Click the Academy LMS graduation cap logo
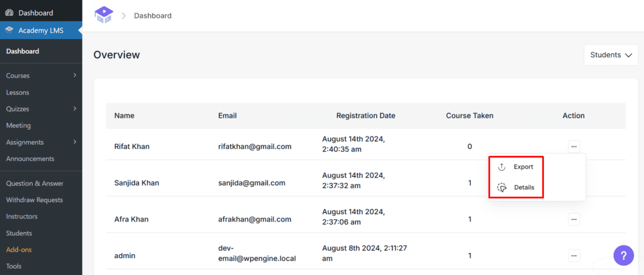This screenshot has height=275, width=644. (x=104, y=15)
